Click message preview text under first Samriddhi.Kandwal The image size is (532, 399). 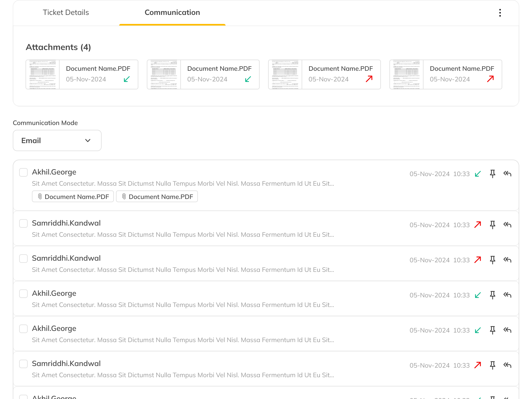point(183,235)
